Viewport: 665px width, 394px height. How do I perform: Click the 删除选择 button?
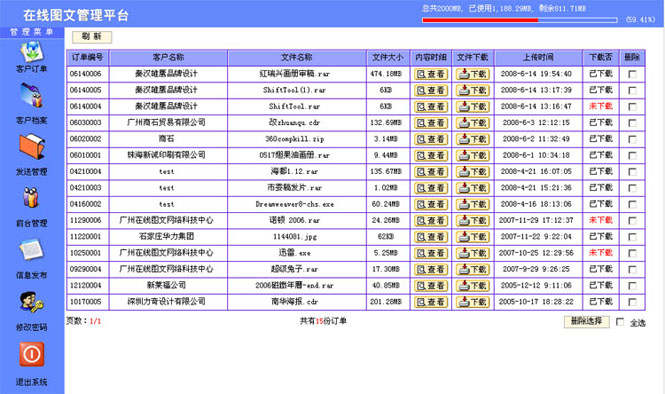click(587, 322)
